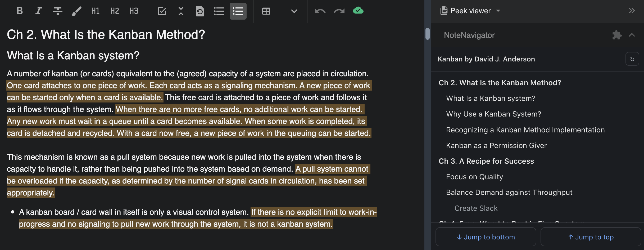Apply H1 heading style
This screenshot has width=644, height=250.
pyautogui.click(x=96, y=11)
